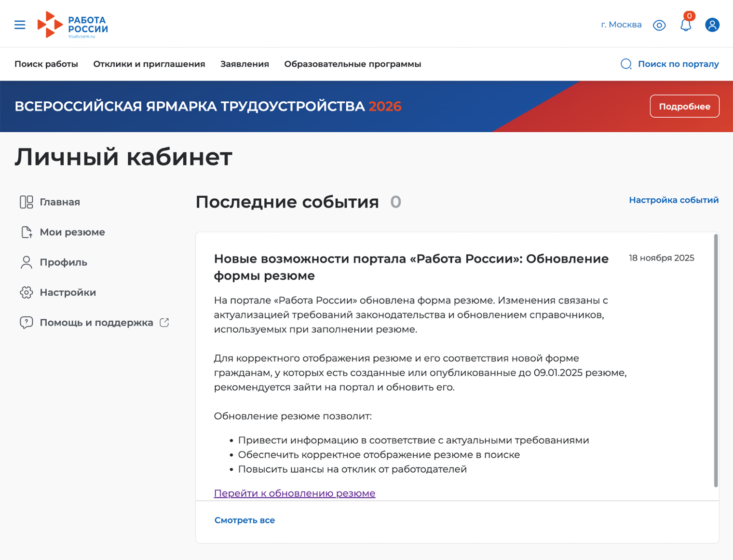Click the Смотреть все link

tap(244, 520)
